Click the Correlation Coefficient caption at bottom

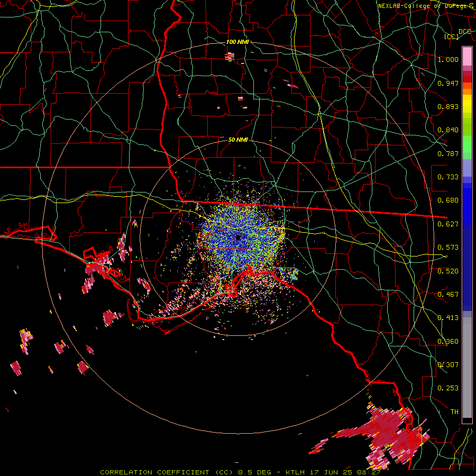click(x=240, y=472)
